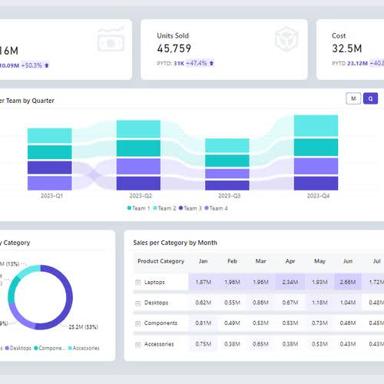Click the Jun column header
The width and height of the screenshot is (384, 384).
tap(348, 261)
